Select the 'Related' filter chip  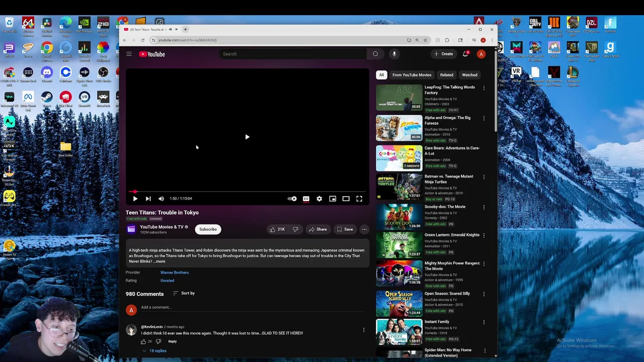(x=446, y=75)
